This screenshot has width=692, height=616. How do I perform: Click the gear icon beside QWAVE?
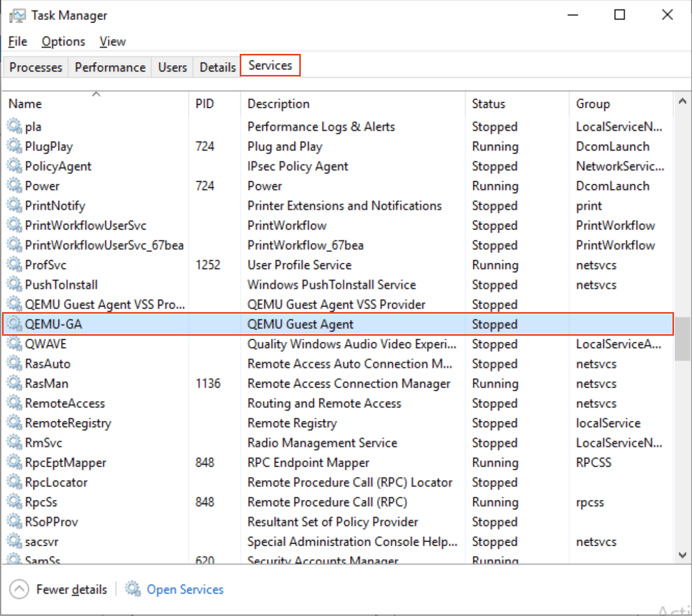tap(14, 343)
